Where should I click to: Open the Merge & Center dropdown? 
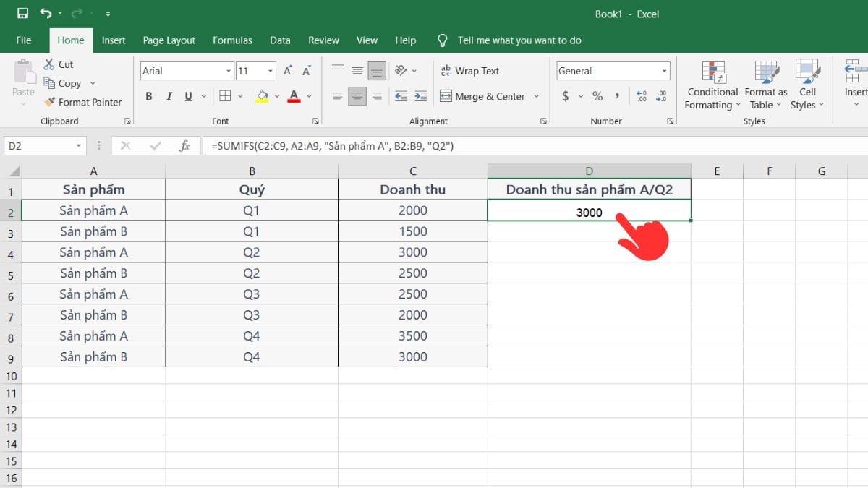[x=536, y=96]
